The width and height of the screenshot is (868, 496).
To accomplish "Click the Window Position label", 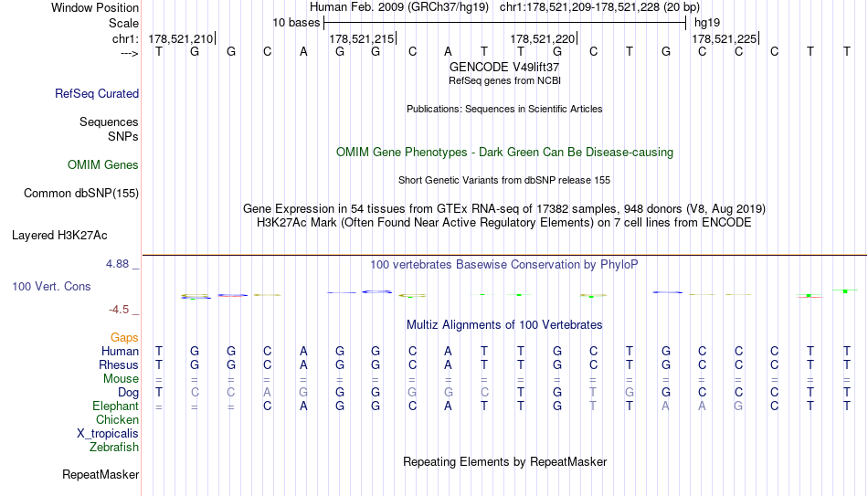I will tap(95, 7).
